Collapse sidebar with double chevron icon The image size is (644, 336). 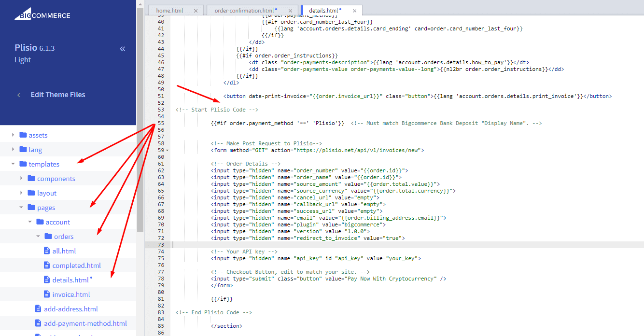[x=123, y=49]
